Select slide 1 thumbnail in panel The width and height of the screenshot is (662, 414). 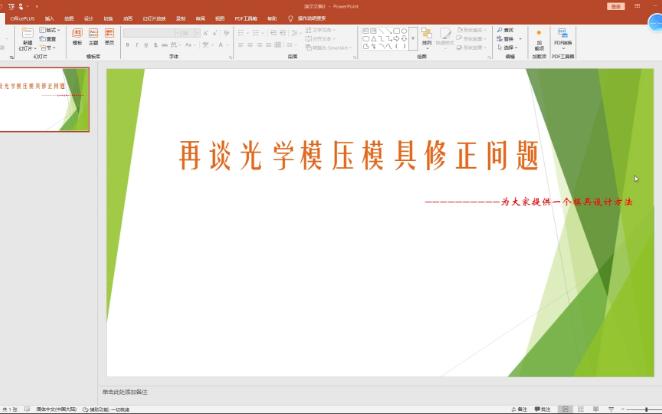point(44,100)
